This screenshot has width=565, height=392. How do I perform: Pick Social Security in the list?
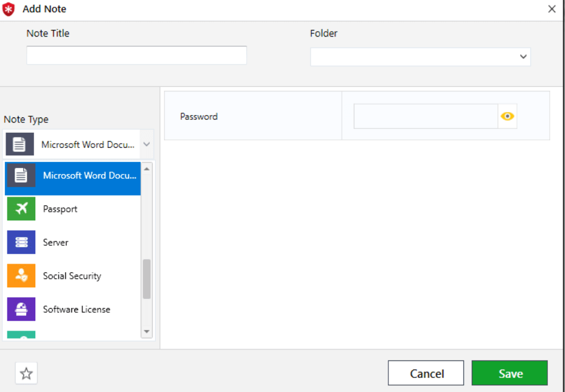72,276
